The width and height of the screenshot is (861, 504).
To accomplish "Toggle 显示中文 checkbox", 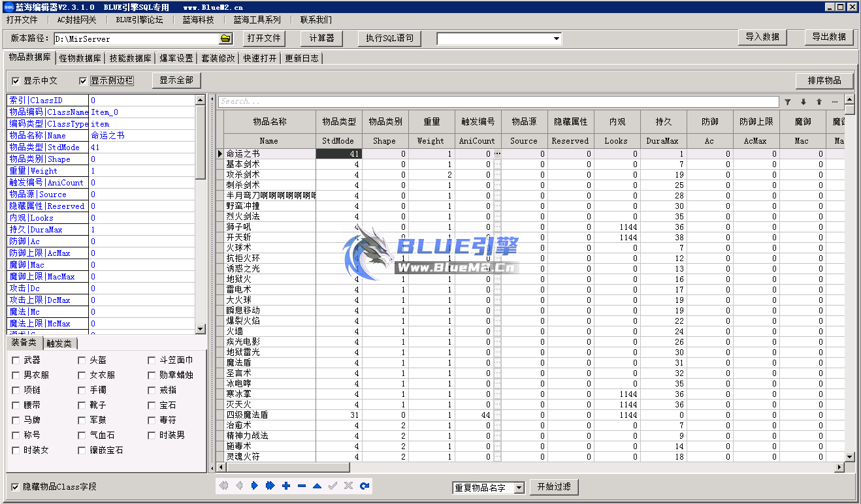I will tap(16, 81).
